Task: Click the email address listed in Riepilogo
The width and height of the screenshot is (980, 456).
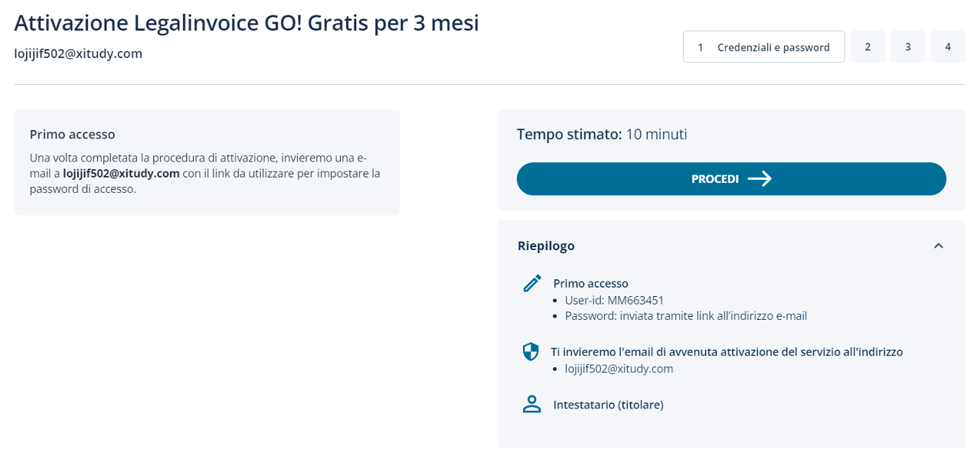Action: point(619,369)
